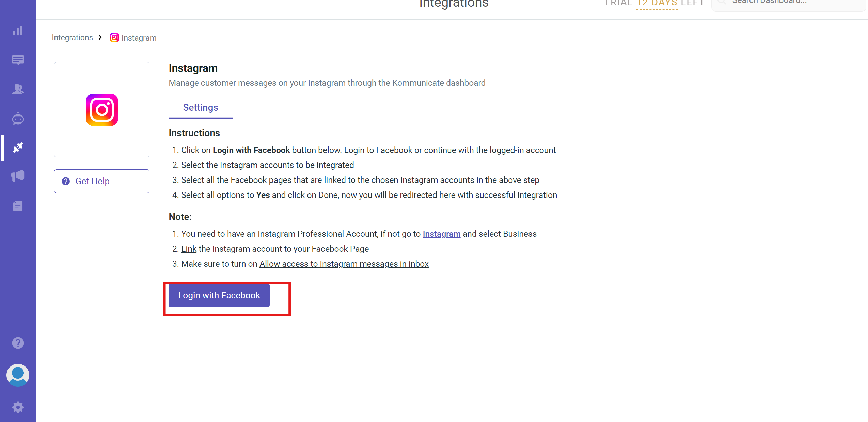Select the contacts/users icon
The height and width of the screenshot is (422, 868).
(x=18, y=88)
